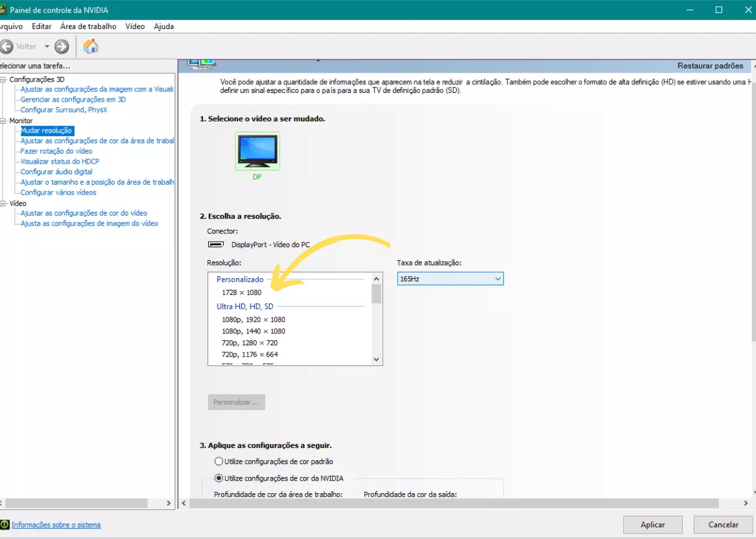Open Configurar vários vídeos
The height and width of the screenshot is (539, 756).
(58, 192)
